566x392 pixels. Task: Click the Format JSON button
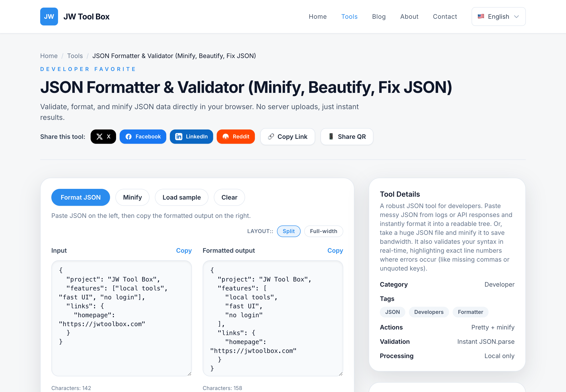point(81,197)
